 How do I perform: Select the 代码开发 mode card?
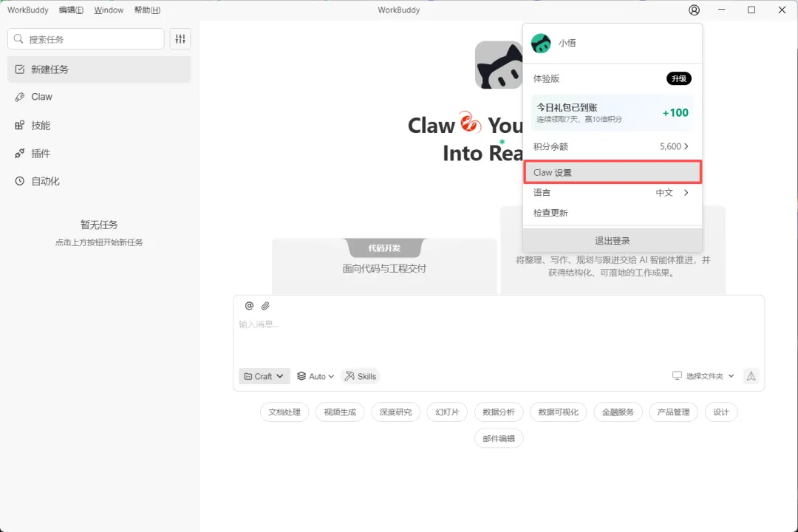pyautogui.click(x=385, y=266)
